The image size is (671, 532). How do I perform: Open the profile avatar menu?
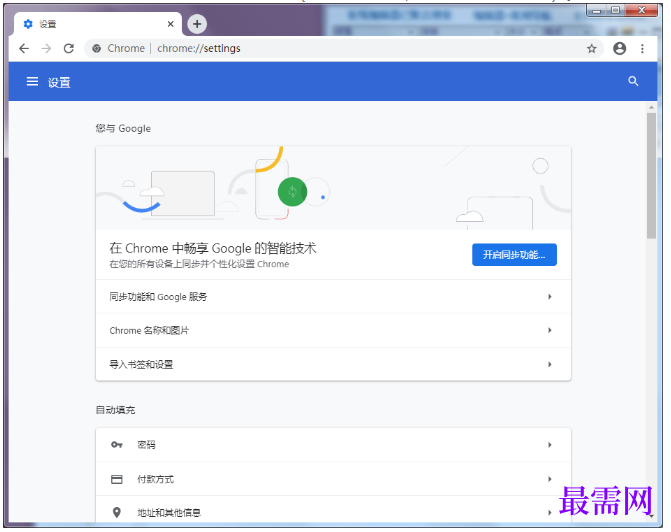pyautogui.click(x=619, y=48)
